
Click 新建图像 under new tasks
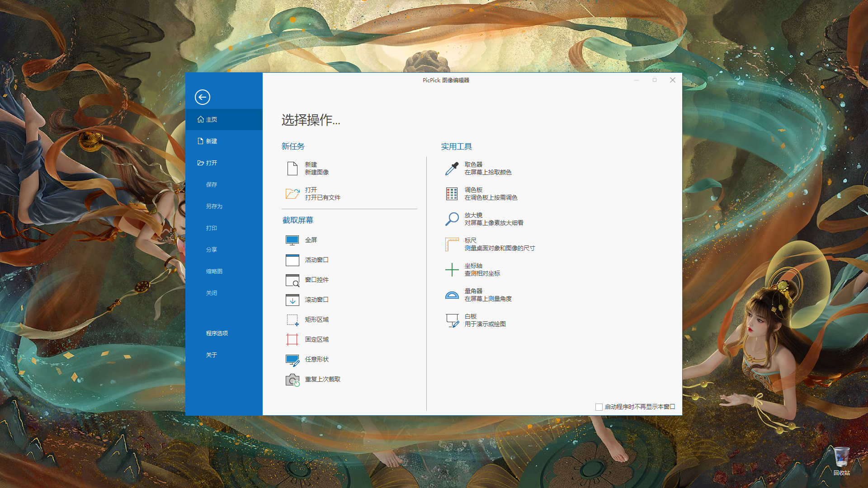coord(316,172)
